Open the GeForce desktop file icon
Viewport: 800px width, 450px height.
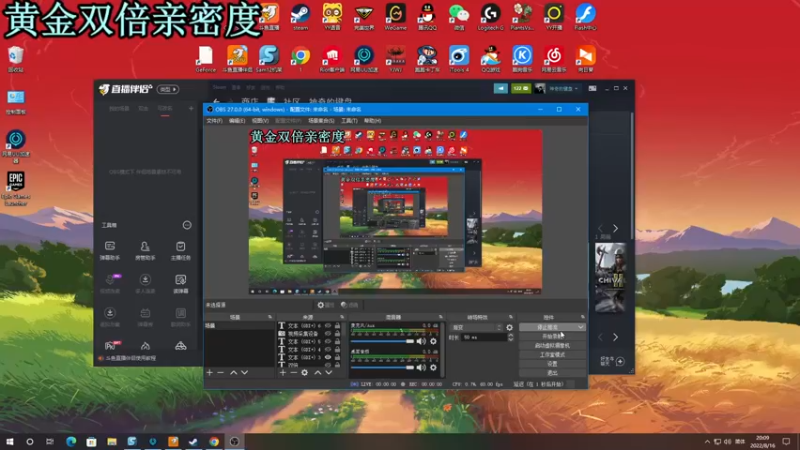click(x=206, y=58)
